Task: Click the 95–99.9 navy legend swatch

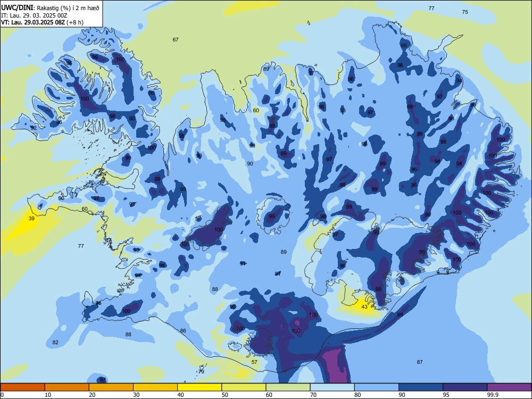Action: click(465, 387)
